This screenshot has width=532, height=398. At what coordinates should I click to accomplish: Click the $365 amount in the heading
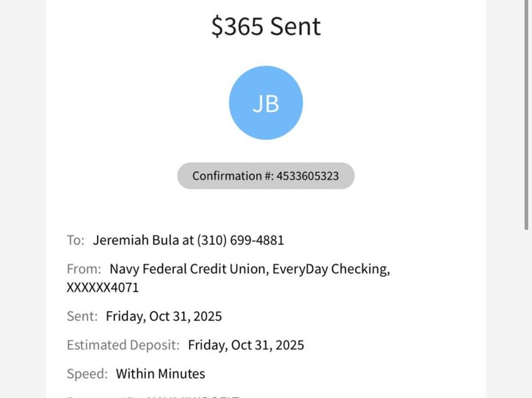[238, 26]
